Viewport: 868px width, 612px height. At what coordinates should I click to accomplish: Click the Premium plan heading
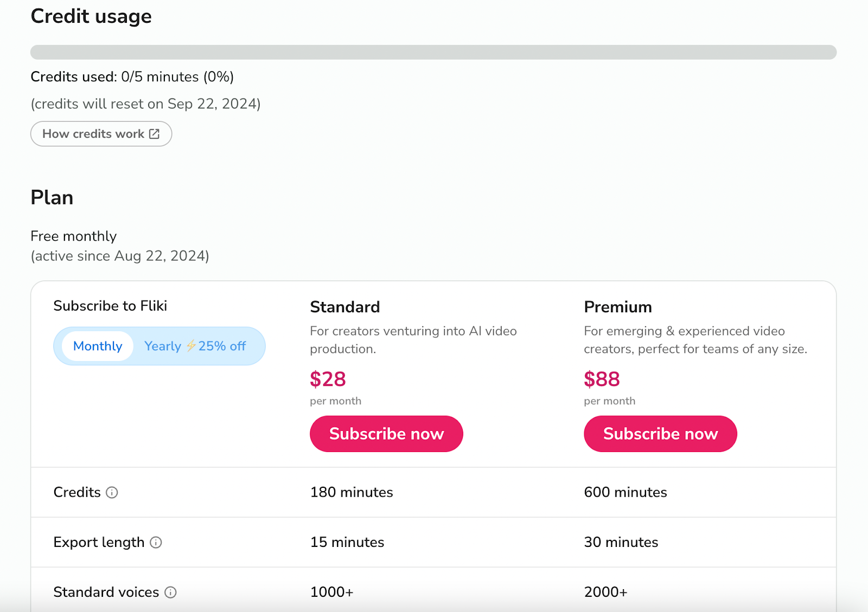click(618, 307)
